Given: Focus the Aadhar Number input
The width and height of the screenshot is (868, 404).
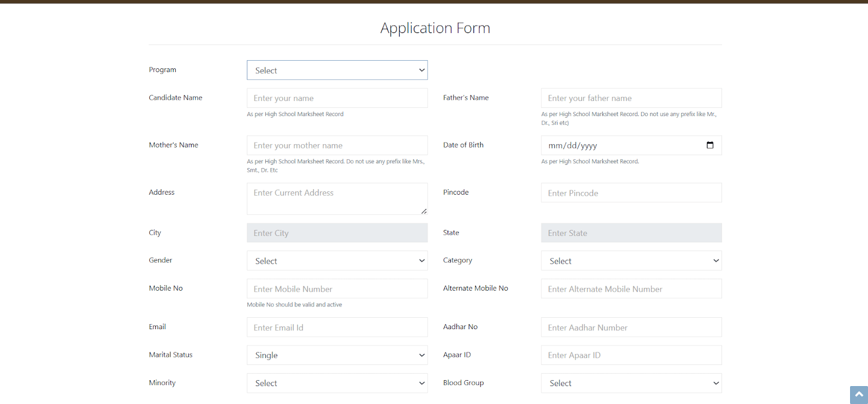Looking at the screenshot, I should [631, 328].
